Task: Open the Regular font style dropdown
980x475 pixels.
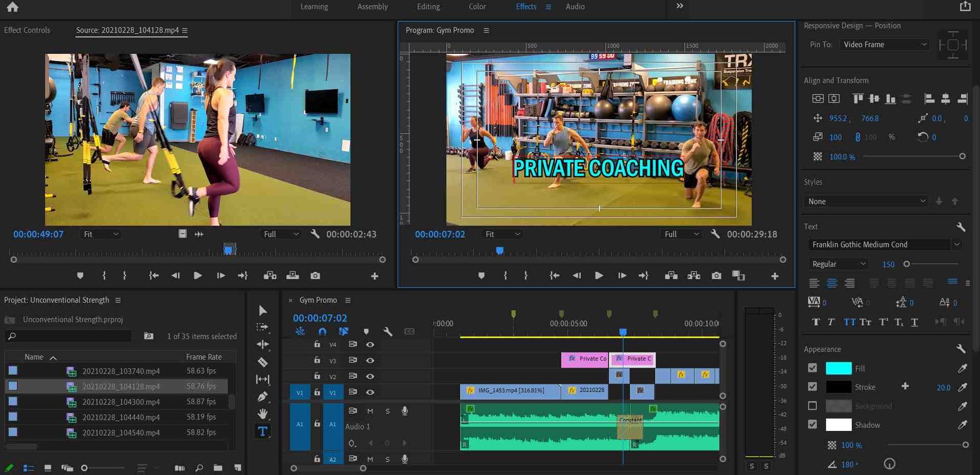Action: click(x=838, y=264)
